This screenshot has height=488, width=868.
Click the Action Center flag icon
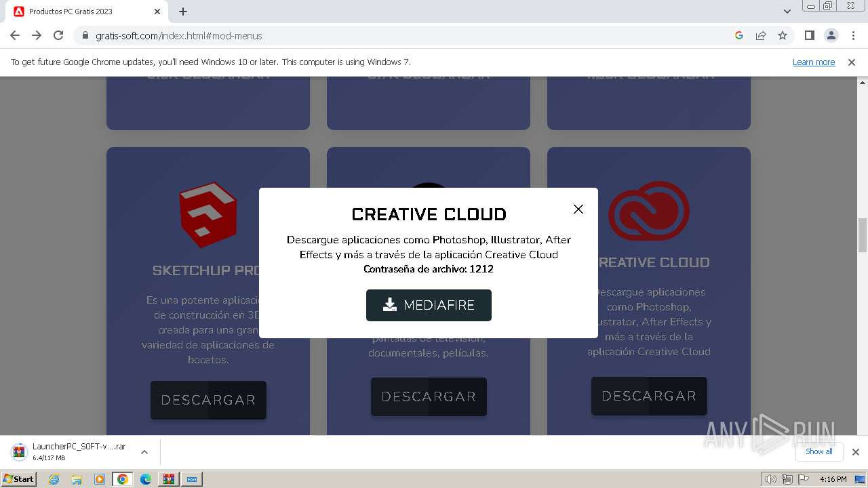pyautogui.click(x=802, y=479)
